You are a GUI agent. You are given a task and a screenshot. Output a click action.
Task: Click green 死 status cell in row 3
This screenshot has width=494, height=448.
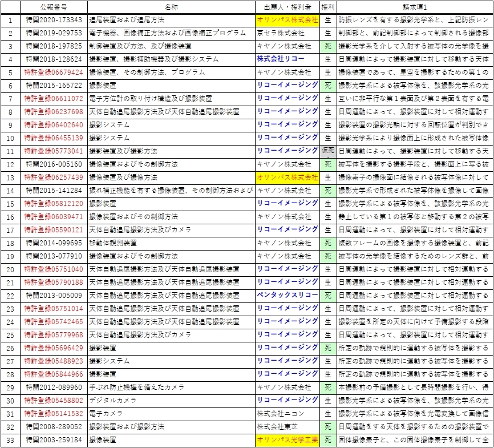pos(328,46)
